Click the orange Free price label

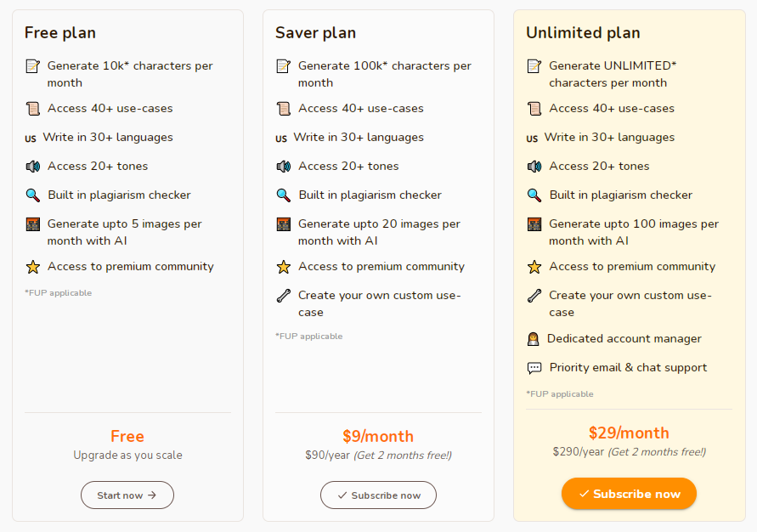[127, 437]
